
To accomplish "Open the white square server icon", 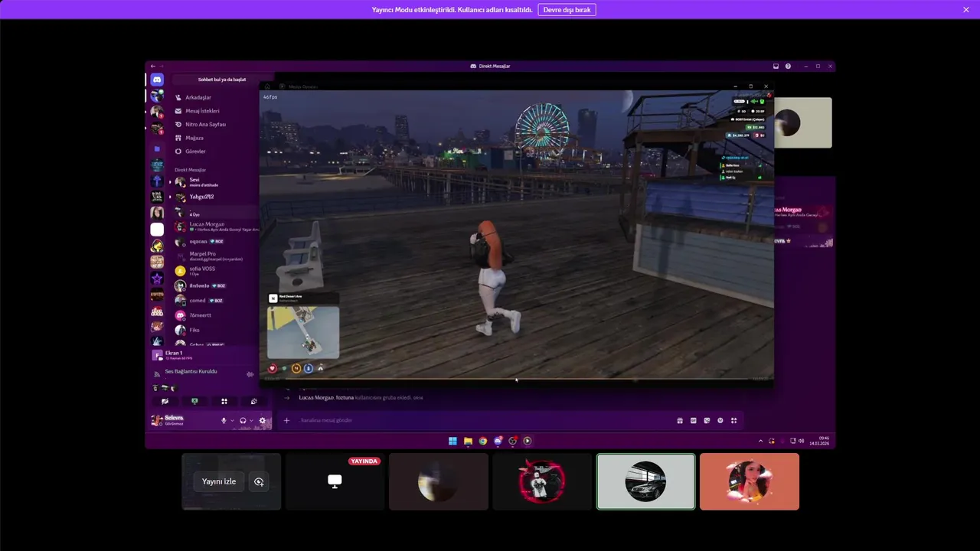I will pyautogui.click(x=157, y=229).
